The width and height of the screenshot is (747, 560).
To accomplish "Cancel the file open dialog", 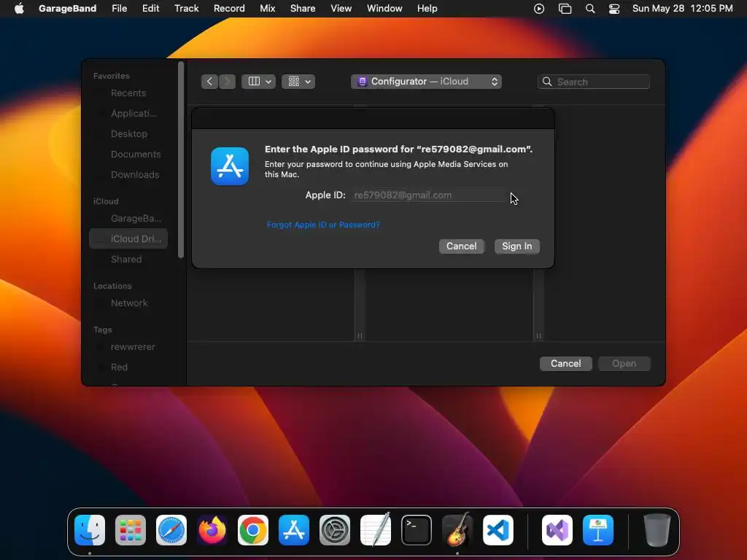I will click(x=565, y=363).
